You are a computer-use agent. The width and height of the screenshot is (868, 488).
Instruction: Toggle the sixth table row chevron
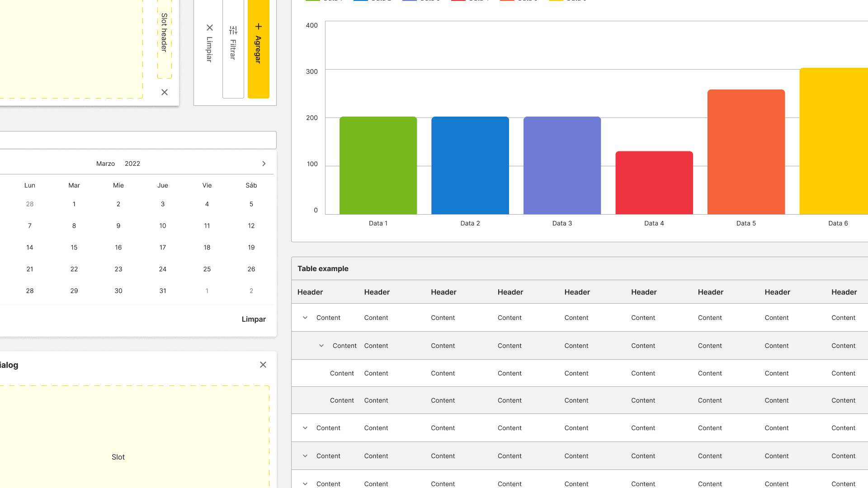(x=305, y=456)
